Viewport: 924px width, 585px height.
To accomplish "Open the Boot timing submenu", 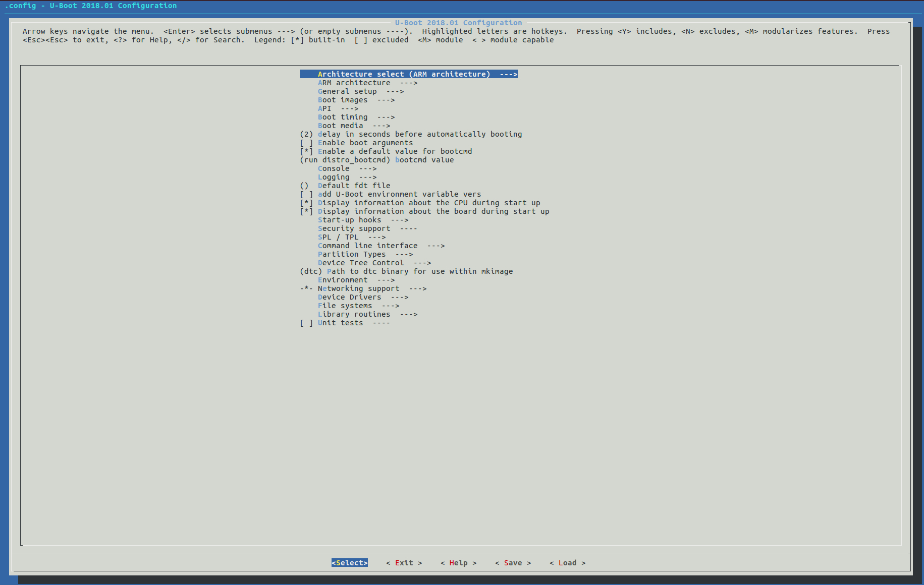I will 356,117.
